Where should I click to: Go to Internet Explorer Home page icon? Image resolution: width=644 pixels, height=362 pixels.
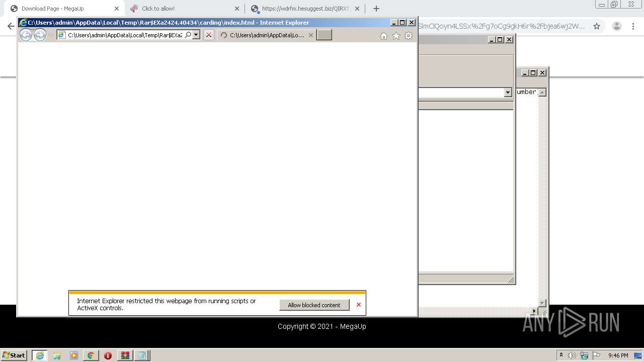coord(384,36)
